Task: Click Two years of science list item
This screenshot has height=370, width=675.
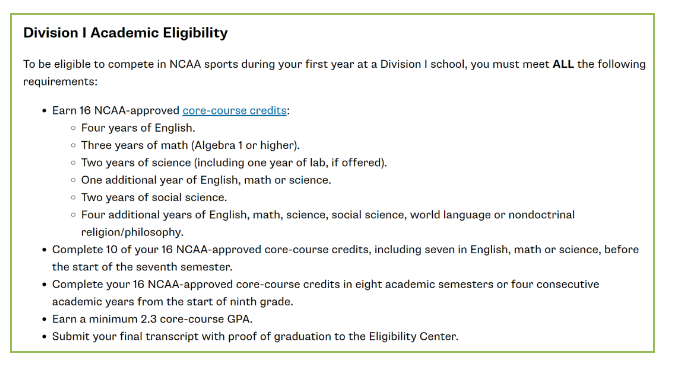Action: pos(234,162)
